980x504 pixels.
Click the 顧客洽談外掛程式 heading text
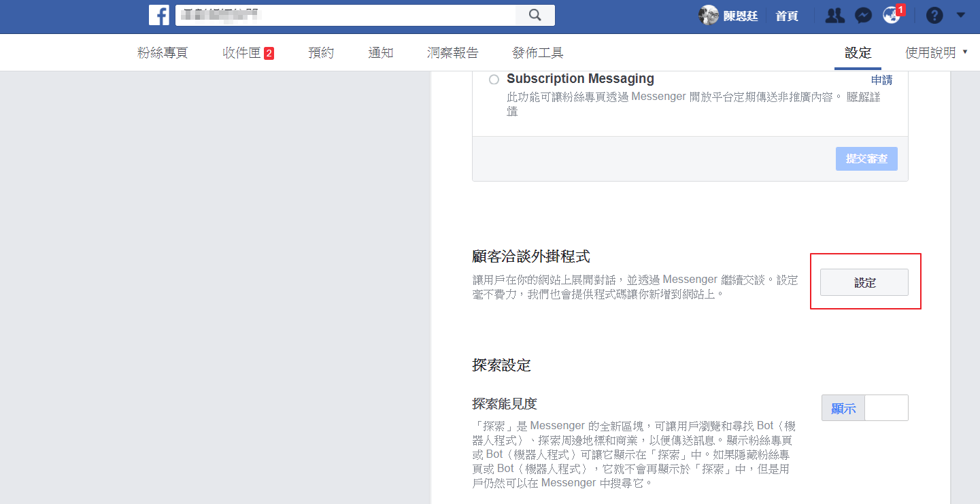531,256
